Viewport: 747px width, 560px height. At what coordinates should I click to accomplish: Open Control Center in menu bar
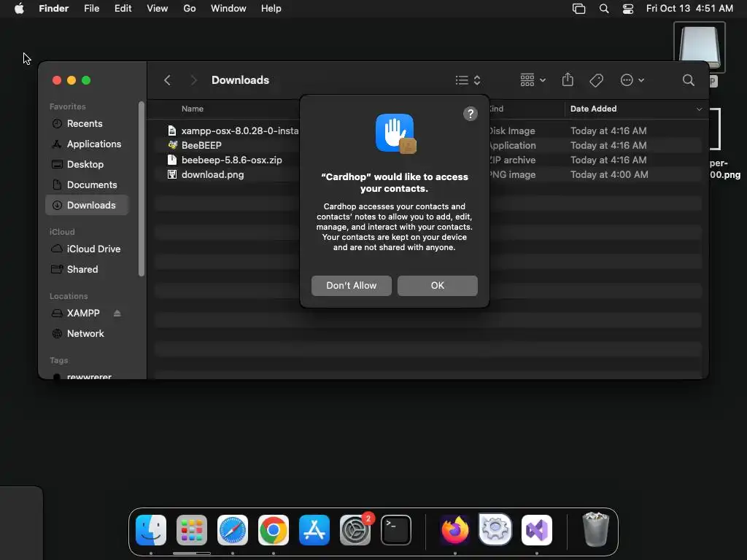click(628, 9)
